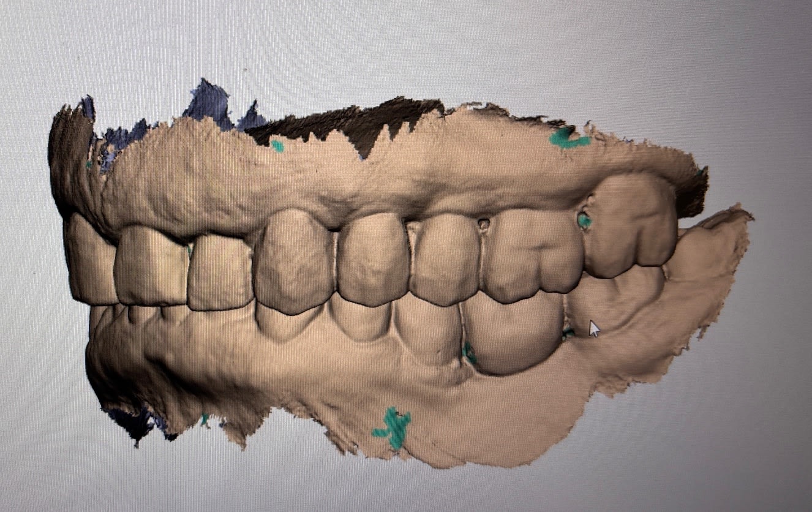Viewport: 812px width, 512px height.
Task: Click the upper premolar directly behind the canine
Action: tap(372, 257)
